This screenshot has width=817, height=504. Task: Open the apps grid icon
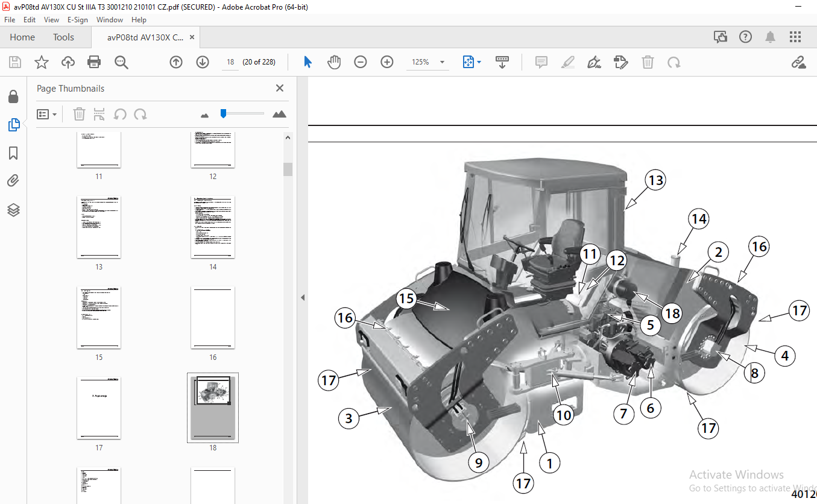pyautogui.click(x=795, y=37)
